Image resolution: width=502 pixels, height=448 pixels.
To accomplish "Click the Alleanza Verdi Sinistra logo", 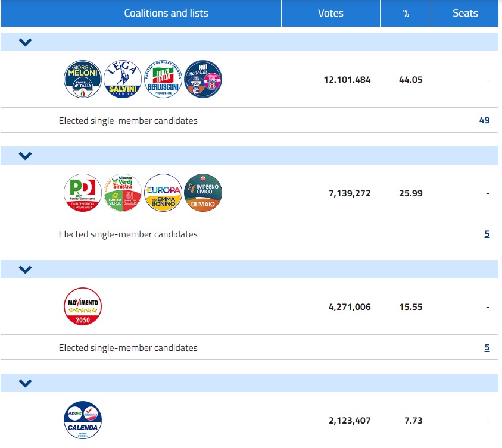I will [x=123, y=193].
